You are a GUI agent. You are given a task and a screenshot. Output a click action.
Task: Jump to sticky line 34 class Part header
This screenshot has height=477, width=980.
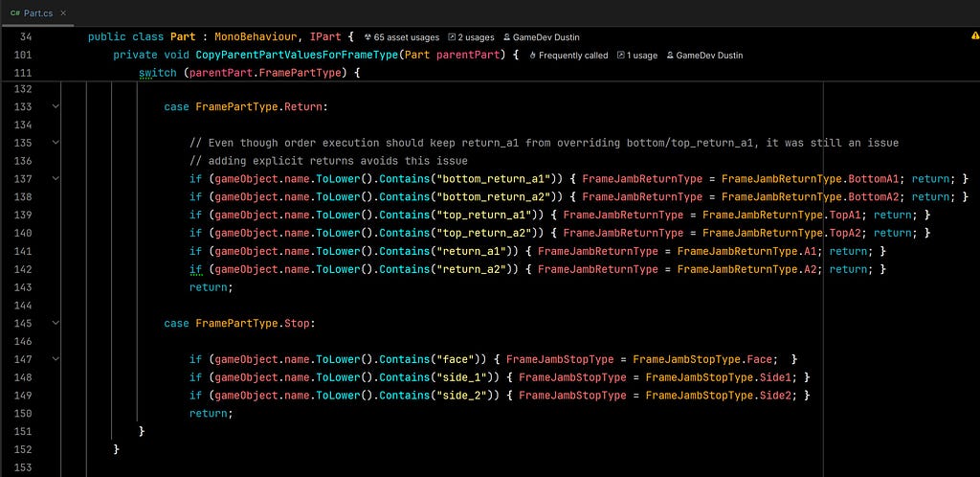[490, 37]
